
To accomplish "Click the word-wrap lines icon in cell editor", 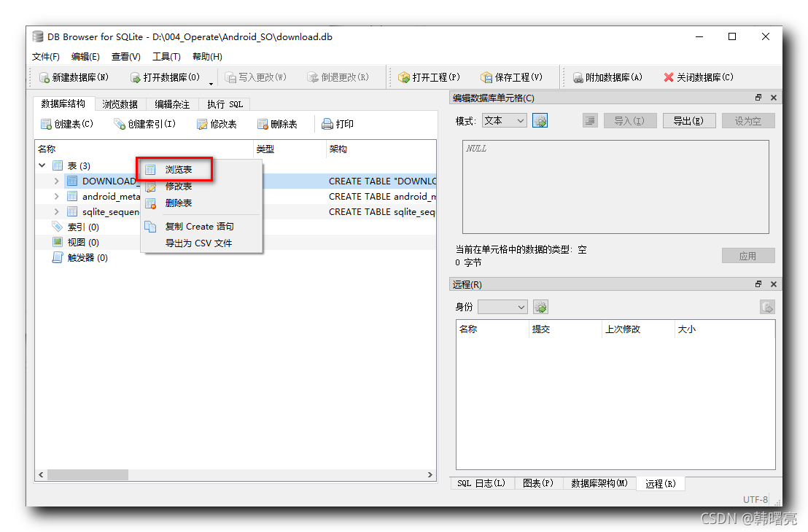I will point(590,120).
